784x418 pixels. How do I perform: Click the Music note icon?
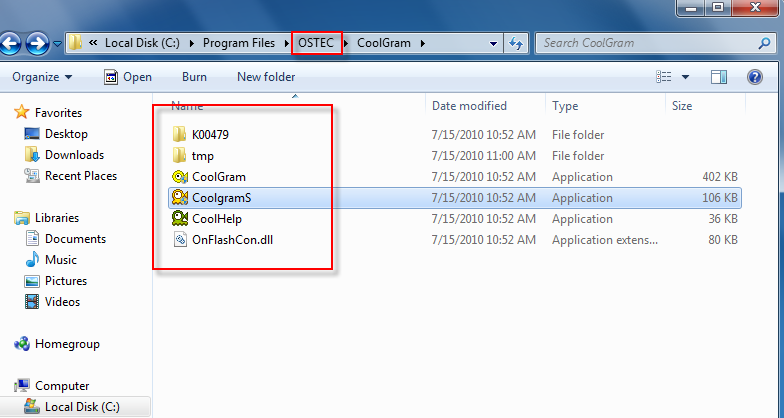click(x=32, y=260)
